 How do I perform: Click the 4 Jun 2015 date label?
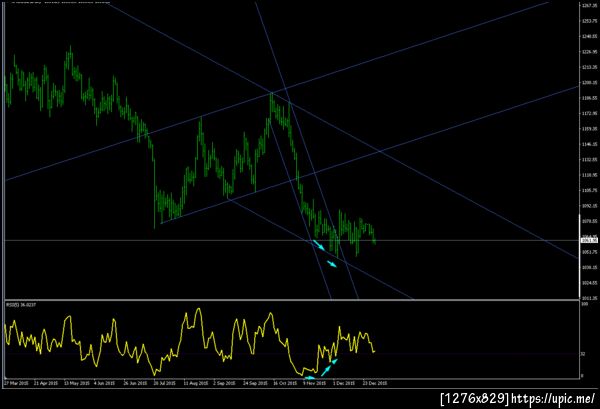104,383
